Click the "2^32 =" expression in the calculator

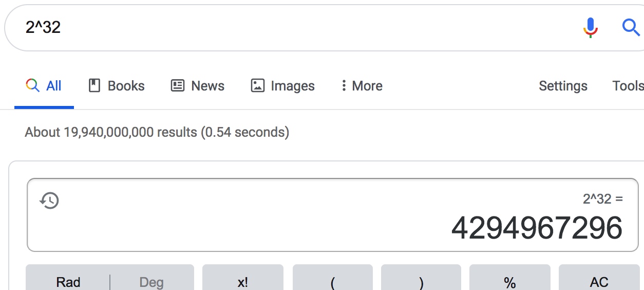click(602, 199)
